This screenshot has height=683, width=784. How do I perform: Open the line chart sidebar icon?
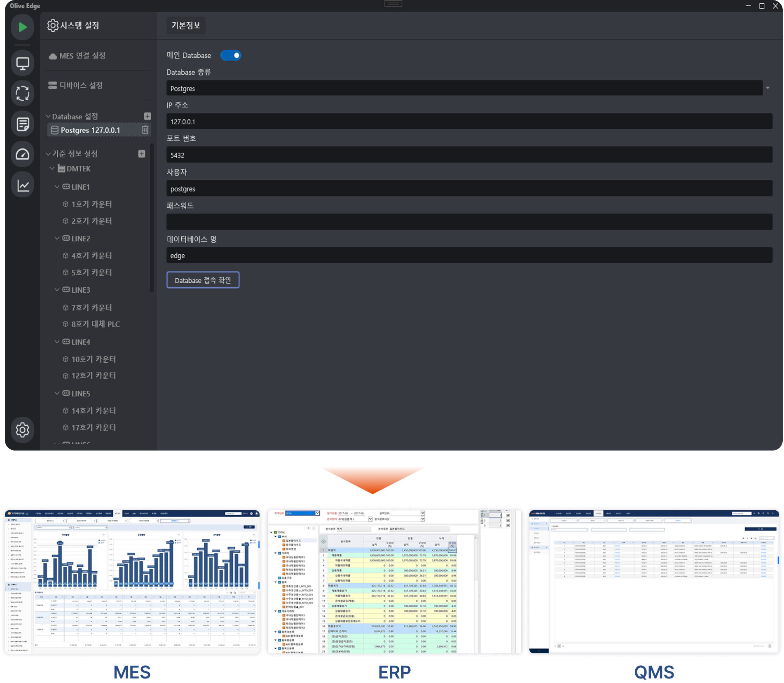tap(22, 185)
